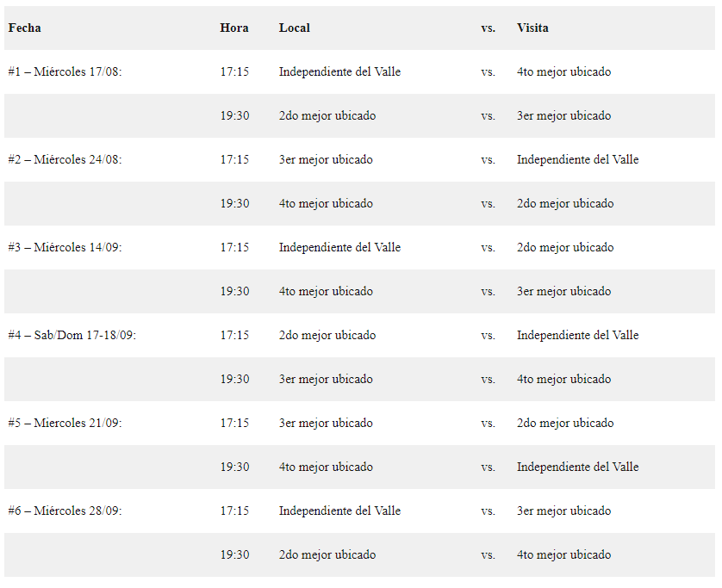
Task: Click the 17:15 time in the #6 row
Action: pos(234,511)
